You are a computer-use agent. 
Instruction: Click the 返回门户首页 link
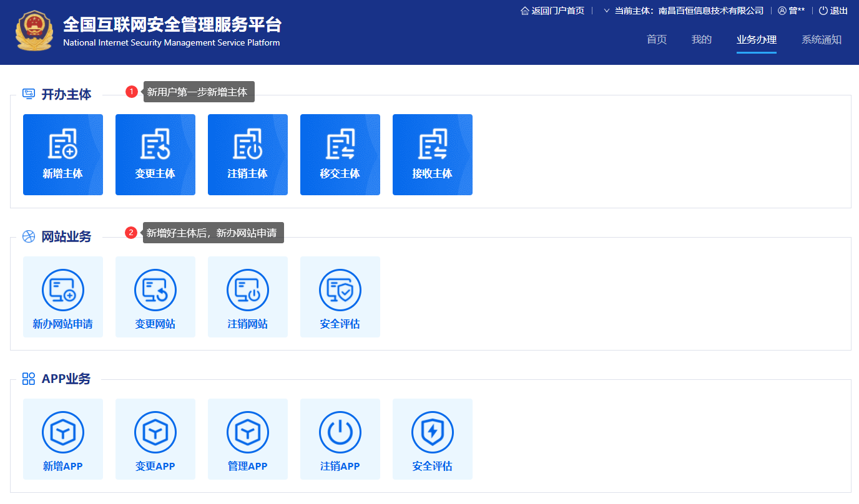[x=552, y=10]
